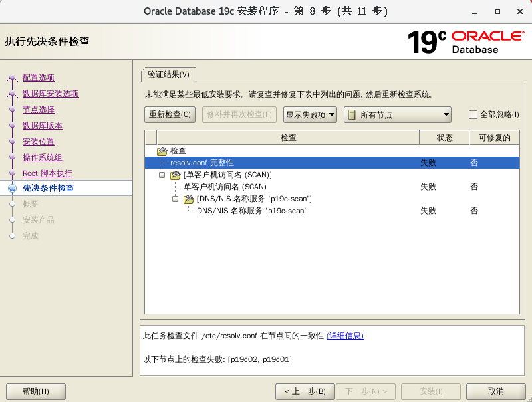Click the failed nodes text [p19c02, p19c01]
532x402 pixels.
260,359
